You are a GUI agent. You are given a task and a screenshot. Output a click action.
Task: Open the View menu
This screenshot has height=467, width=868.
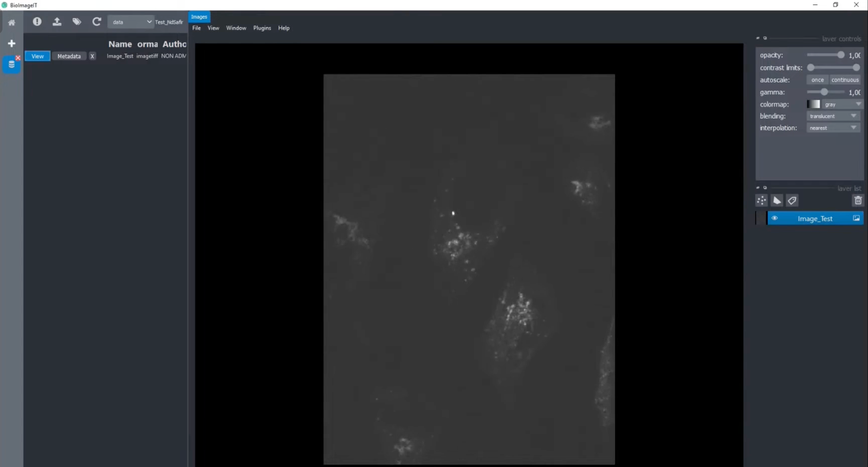click(x=213, y=28)
